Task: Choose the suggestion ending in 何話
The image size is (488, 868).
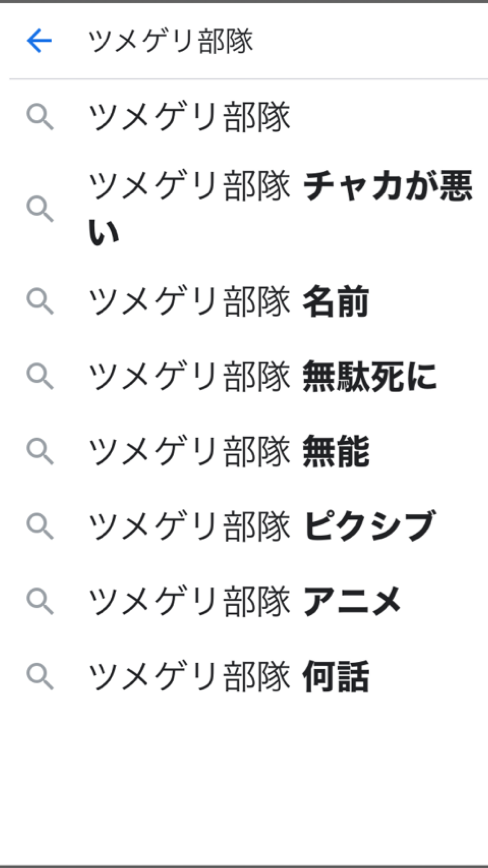Action: [x=228, y=676]
